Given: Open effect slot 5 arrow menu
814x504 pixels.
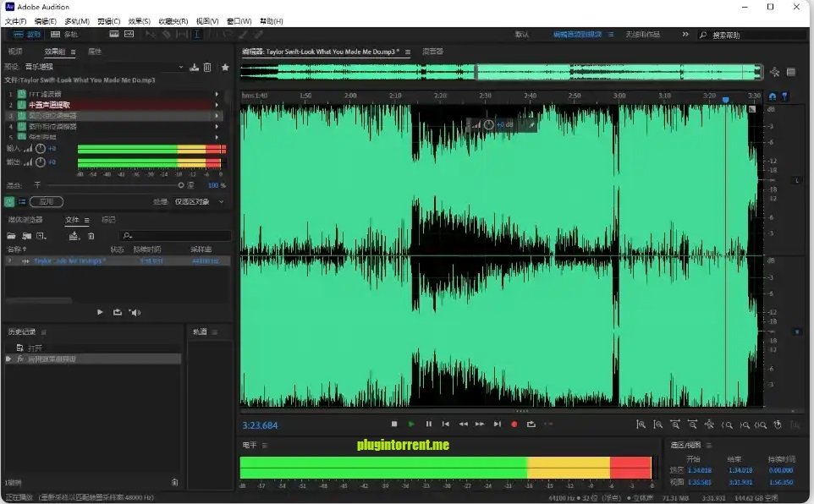Looking at the screenshot, I should tap(217, 137).
